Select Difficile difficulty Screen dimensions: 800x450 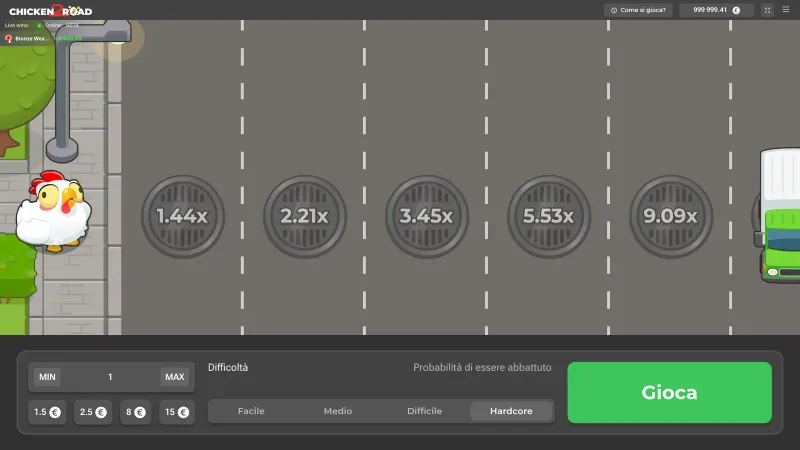pos(424,411)
